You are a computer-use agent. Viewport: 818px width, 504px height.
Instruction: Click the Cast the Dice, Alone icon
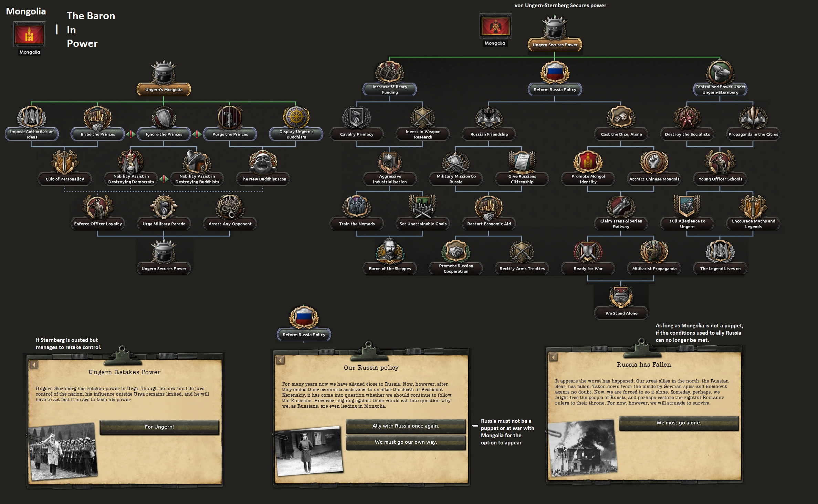pos(621,118)
